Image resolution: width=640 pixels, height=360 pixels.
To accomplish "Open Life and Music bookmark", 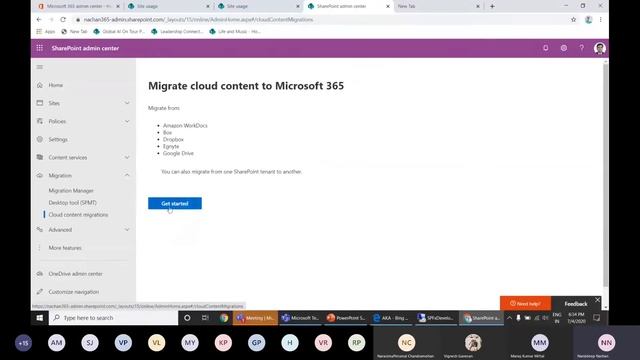I will pyautogui.click(x=235, y=31).
